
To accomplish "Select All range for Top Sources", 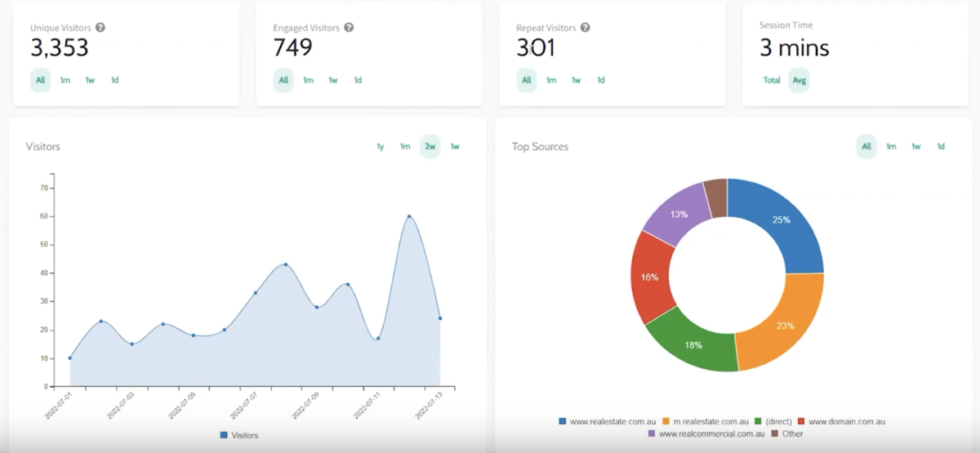I will (x=866, y=147).
